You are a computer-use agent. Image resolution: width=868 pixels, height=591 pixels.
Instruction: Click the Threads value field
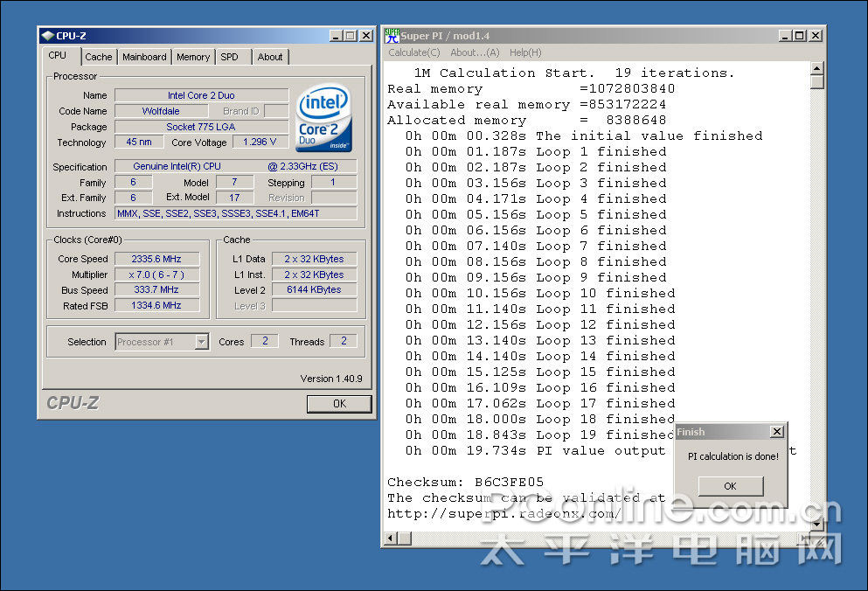pyautogui.click(x=344, y=341)
